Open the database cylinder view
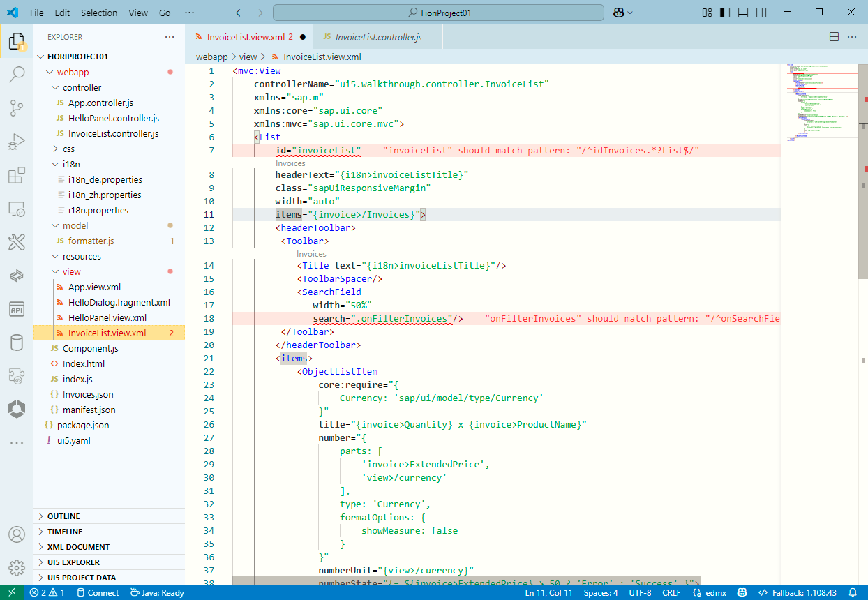 pos(17,343)
